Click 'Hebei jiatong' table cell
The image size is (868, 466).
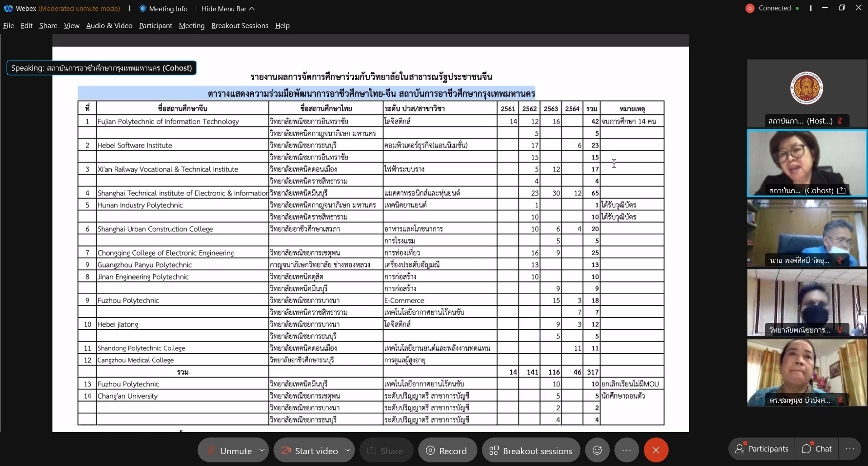tap(183, 324)
